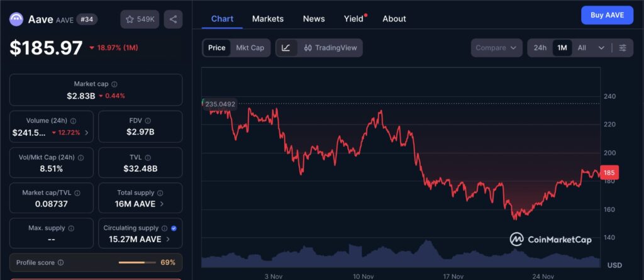The image size is (644, 280).
Task: Expand Total supply 16M AAVE chevron
Action: [162, 204]
